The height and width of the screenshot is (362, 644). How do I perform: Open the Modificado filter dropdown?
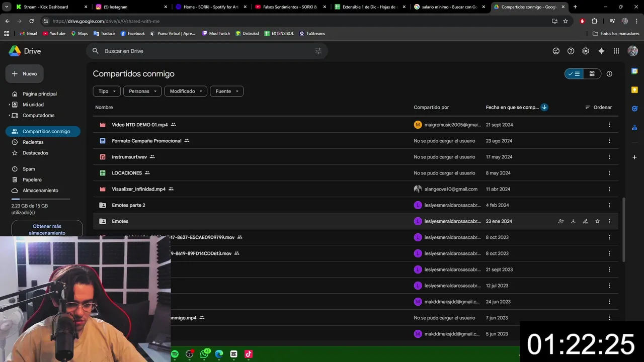pos(186,91)
